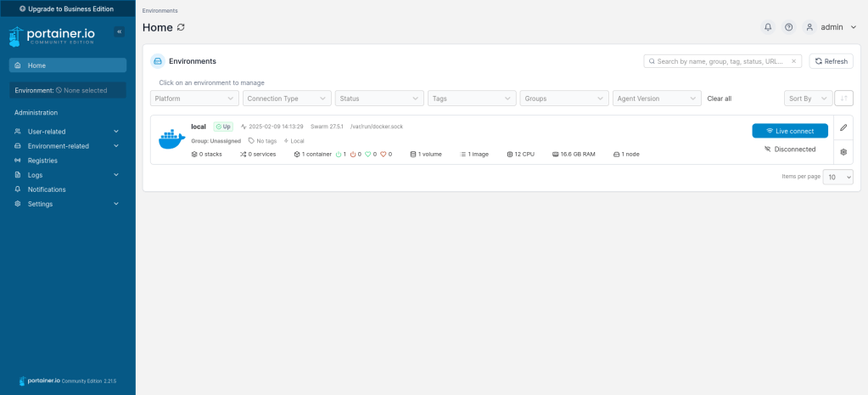Click the Docker whale logo of local environment
Viewport: 868px width, 395px height.
pos(171,139)
